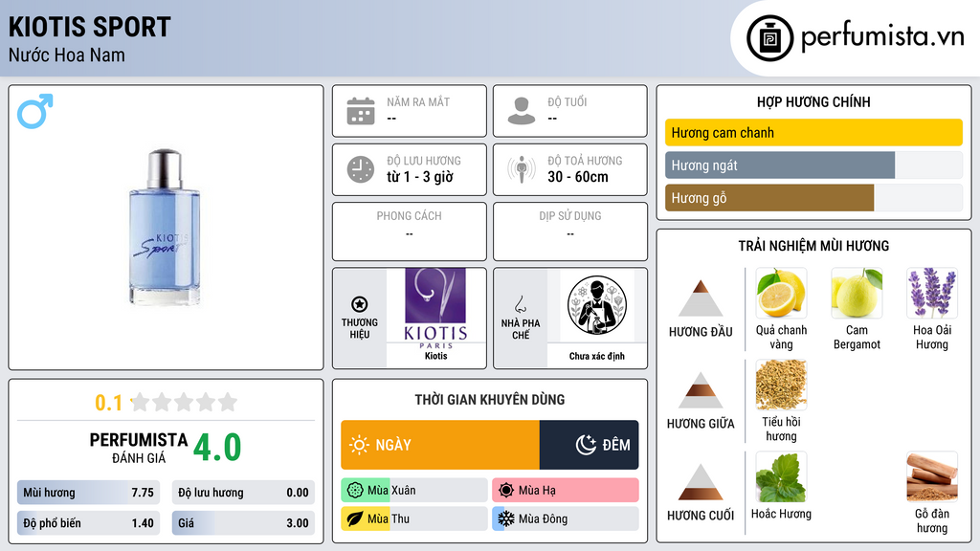Click the nose perfumer icon
The width and height of the screenshot is (980, 551).
520,304
